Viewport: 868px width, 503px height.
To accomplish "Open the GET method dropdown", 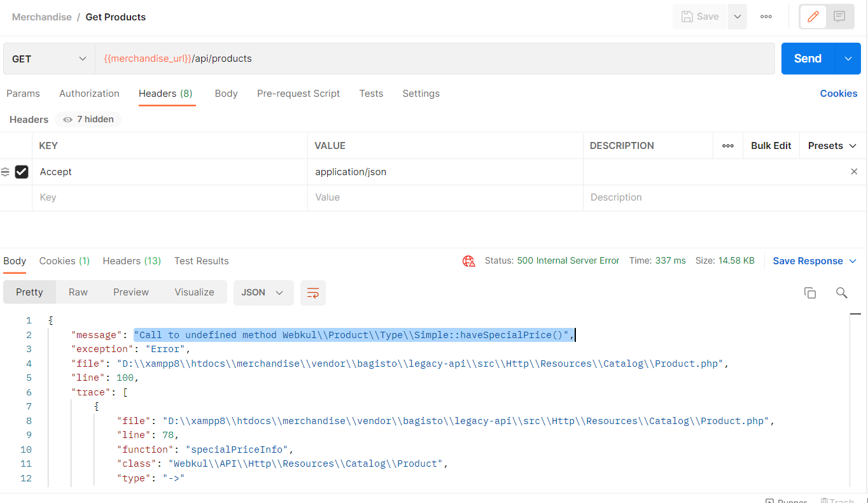I will [48, 59].
